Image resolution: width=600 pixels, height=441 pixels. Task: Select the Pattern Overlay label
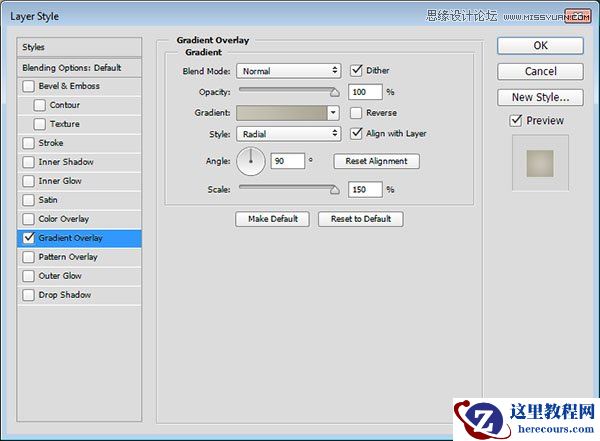coord(68,257)
